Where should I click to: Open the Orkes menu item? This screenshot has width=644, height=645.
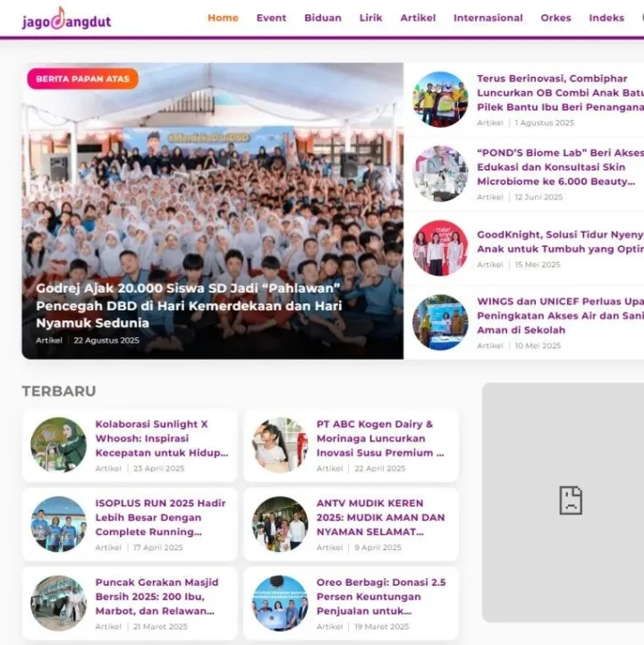pos(555,18)
